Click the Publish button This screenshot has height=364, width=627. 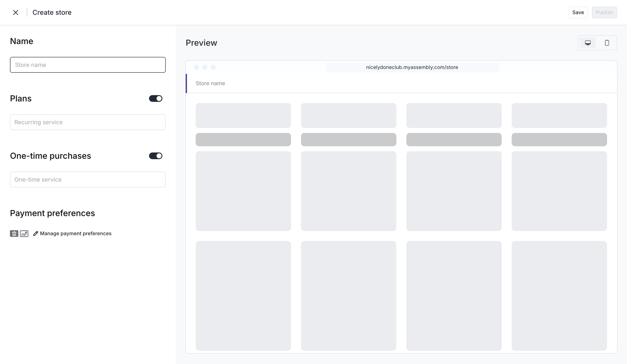pos(604,13)
